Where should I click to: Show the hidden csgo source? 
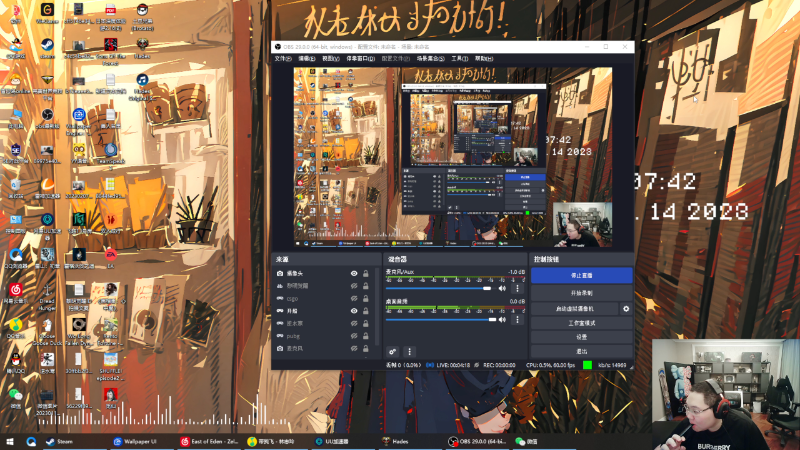[x=354, y=298]
